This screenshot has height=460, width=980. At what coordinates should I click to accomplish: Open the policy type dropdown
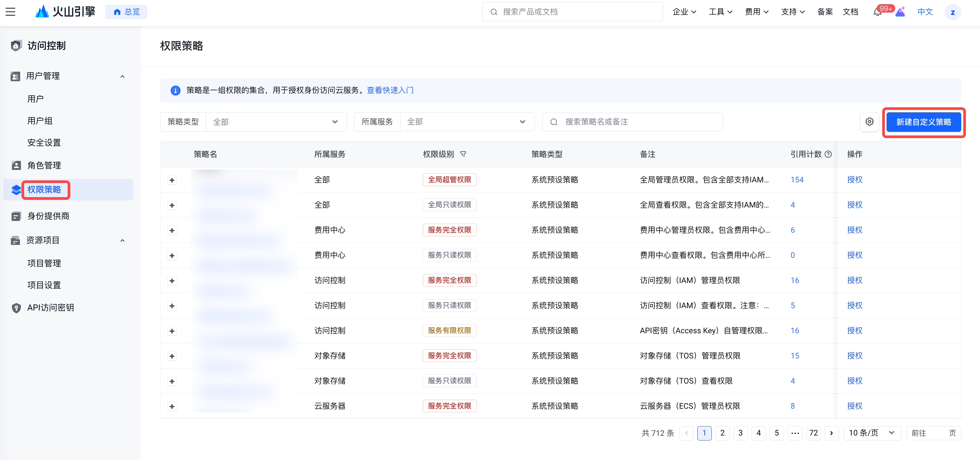click(276, 122)
